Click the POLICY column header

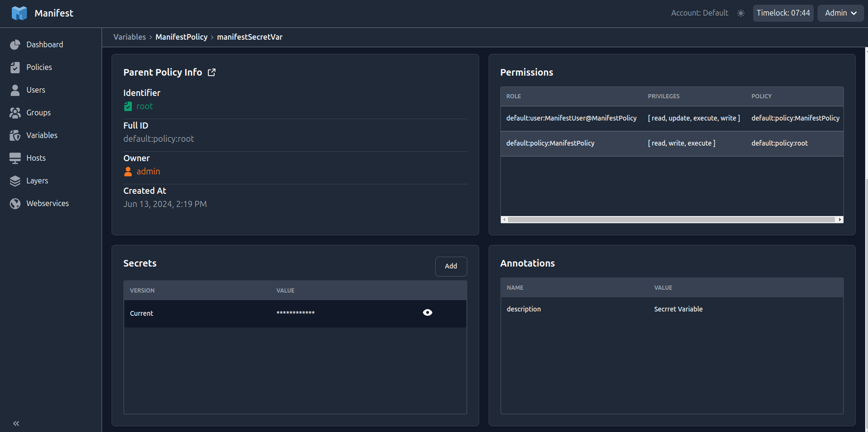[761, 96]
